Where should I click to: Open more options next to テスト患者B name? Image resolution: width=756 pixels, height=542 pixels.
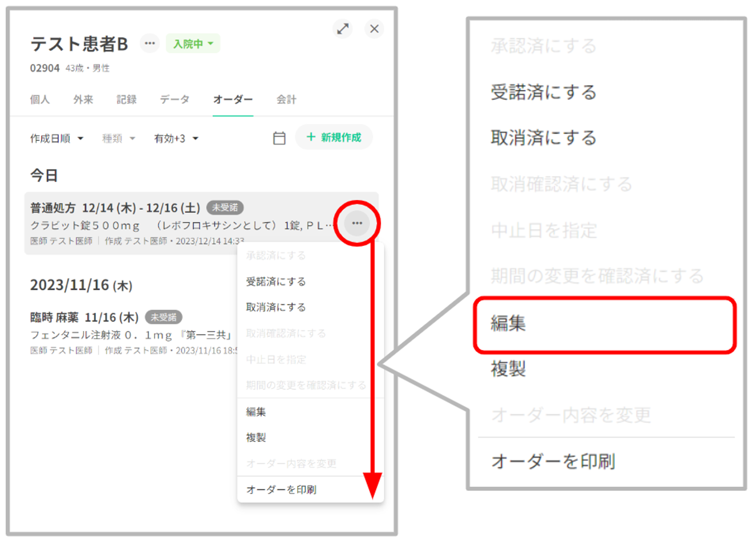[x=150, y=43]
